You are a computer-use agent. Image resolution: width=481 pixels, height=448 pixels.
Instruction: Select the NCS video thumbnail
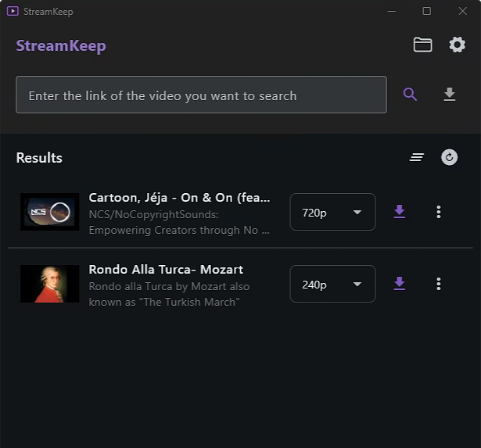[x=50, y=212]
